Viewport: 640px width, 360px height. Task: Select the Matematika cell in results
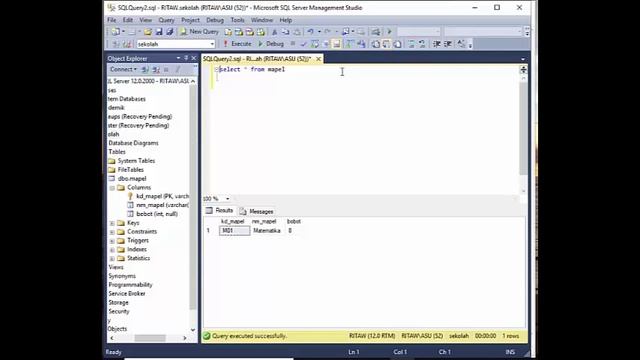(267, 231)
